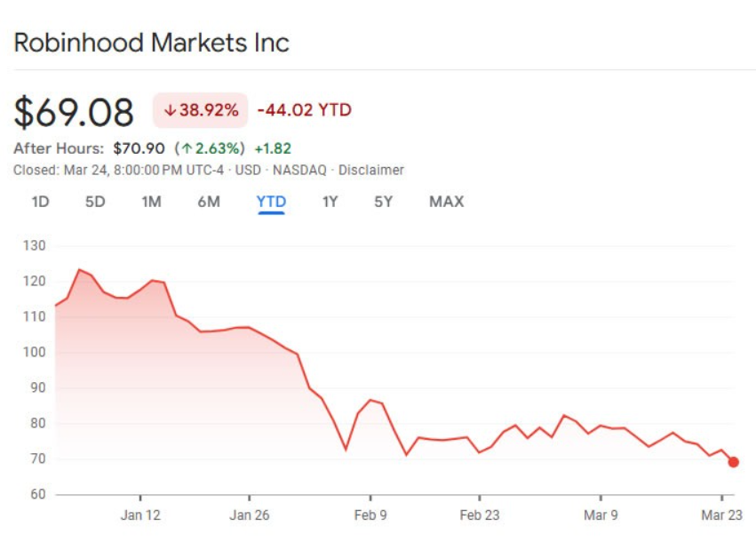Click the red down arrow in the percentage badge

tap(170, 110)
